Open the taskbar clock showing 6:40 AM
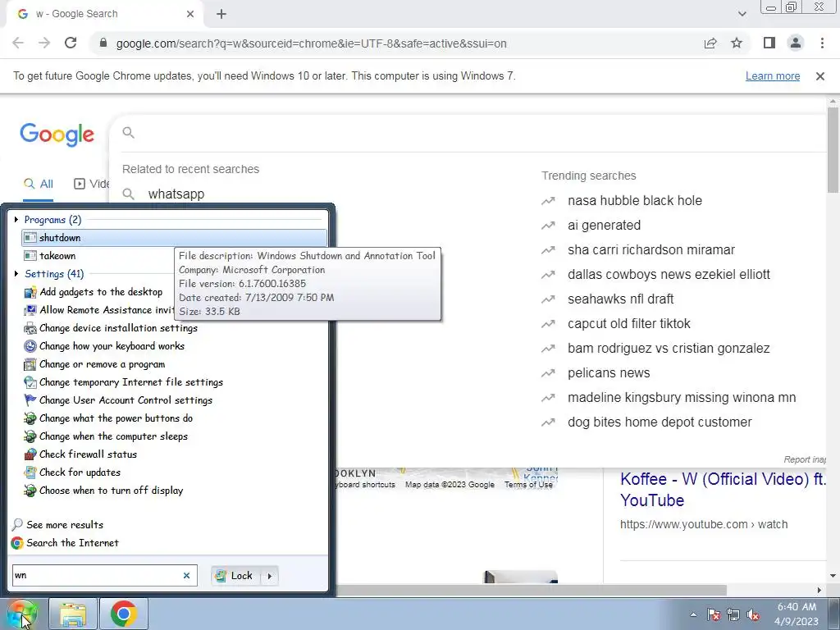The height and width of the screenshot is (630, 840). click(797, 614)
